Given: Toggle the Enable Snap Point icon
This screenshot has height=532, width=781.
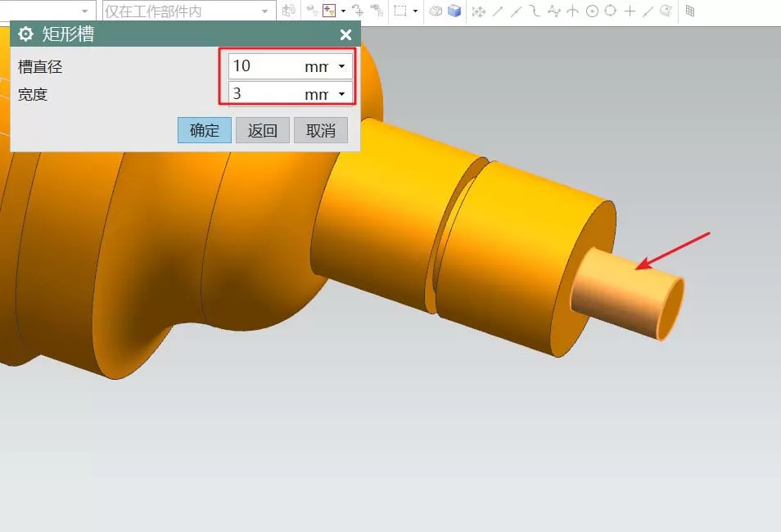Looking at the screenshot, I should (479, 11).
